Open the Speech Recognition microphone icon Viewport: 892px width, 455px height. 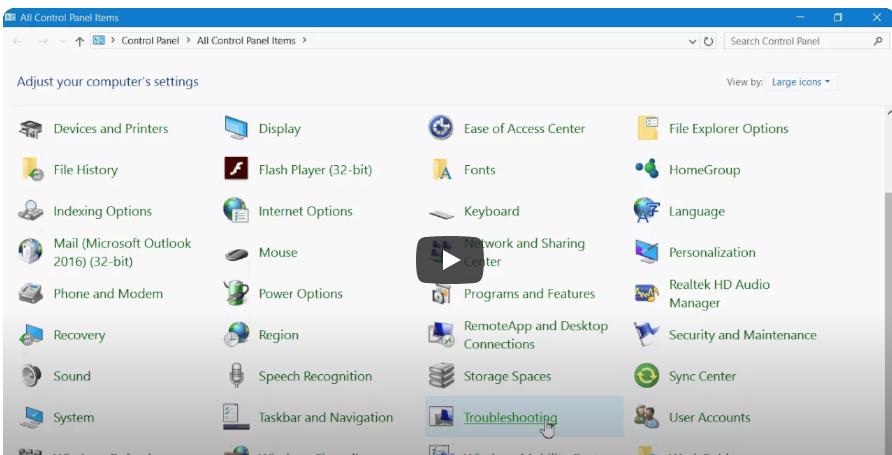[x=236, y=376]
